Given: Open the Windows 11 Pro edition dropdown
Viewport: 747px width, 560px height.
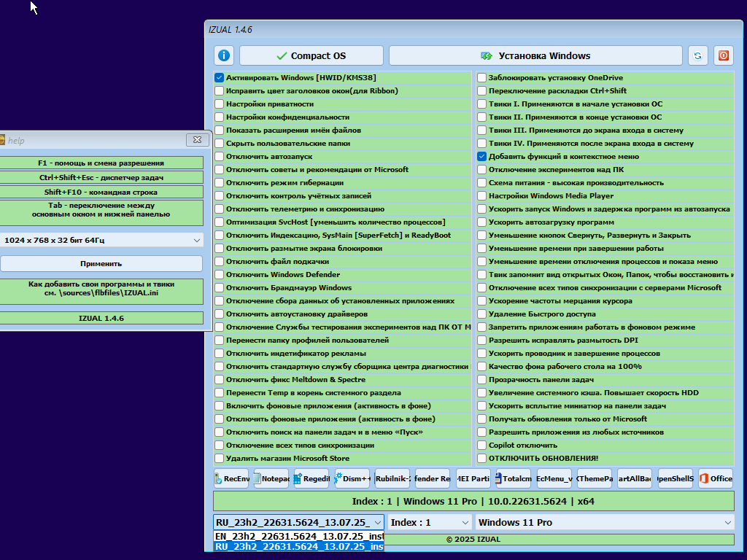Looking at the screenshot, I should [605, 522].
